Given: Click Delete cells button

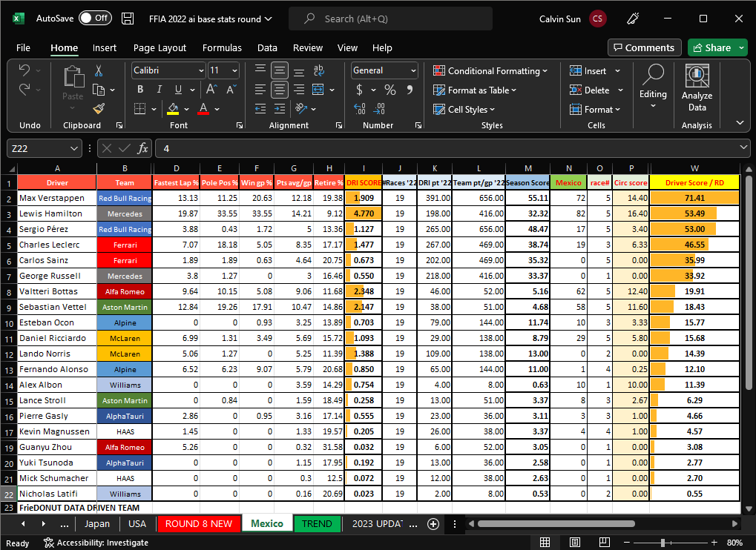Looking at the screenshot, I should coord(589,90).
